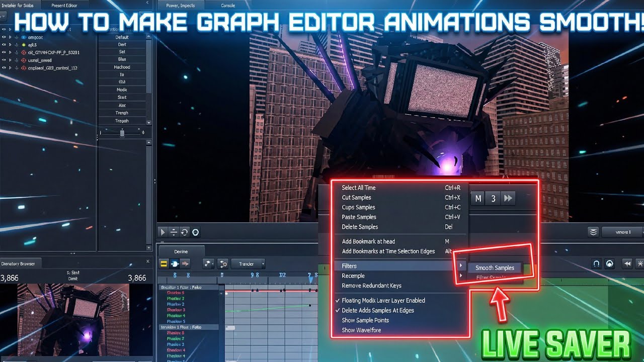Toggle visibility eye for usrel_wwed
Screen dimensions: 644x362
tap(4, 60)
